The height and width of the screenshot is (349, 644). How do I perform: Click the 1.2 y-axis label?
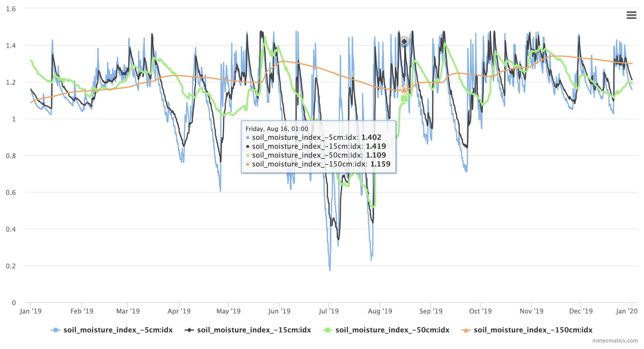11,82
